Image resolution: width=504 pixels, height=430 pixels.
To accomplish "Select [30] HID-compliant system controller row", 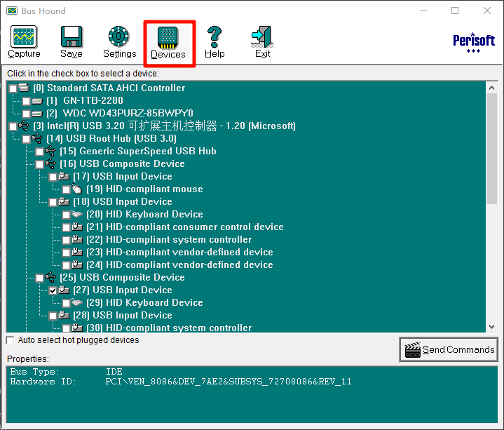I will [x=169, y=328].
